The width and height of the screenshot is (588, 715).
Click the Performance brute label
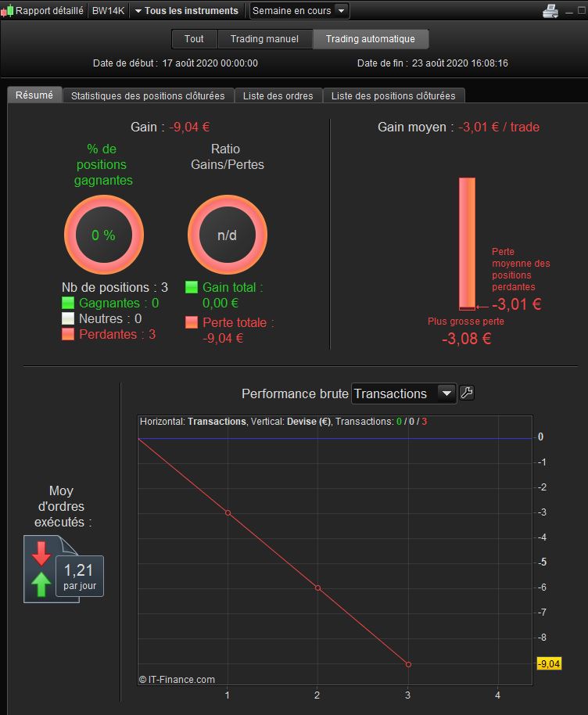295,393
